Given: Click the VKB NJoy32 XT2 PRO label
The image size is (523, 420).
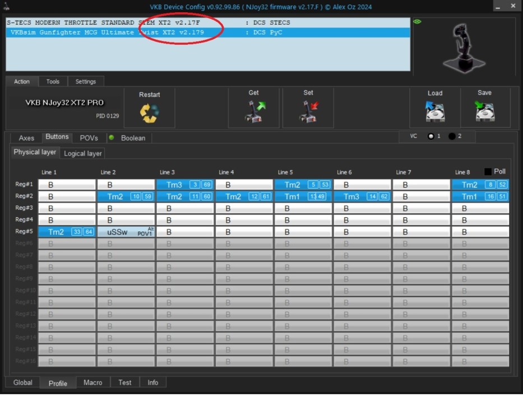Looking at the screenshot, I should click(64, 102).
